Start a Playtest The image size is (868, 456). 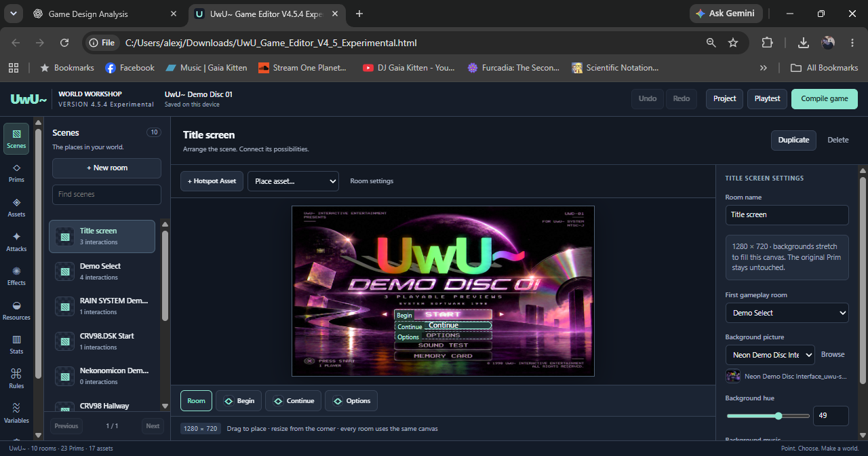coord(768,99)
